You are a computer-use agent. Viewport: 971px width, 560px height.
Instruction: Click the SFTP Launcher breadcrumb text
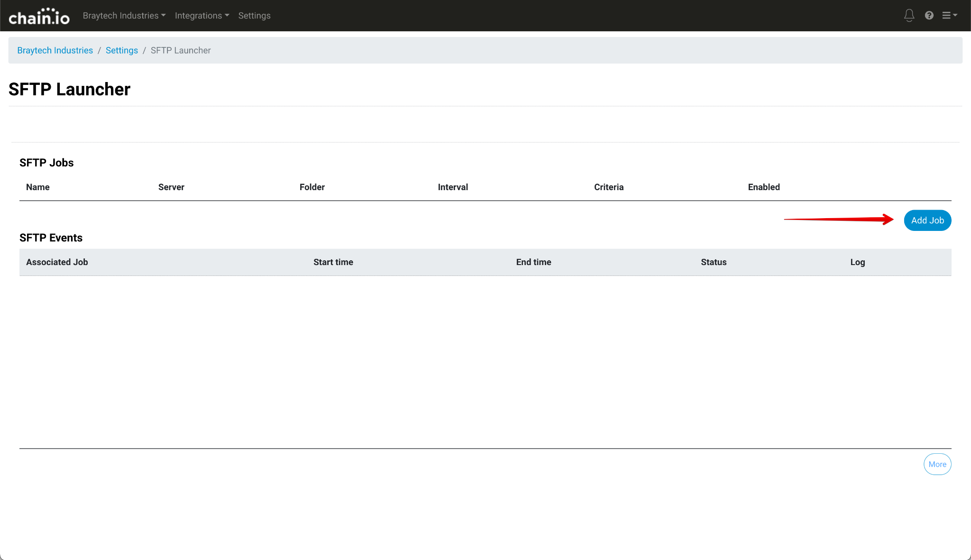click(181, 50)
